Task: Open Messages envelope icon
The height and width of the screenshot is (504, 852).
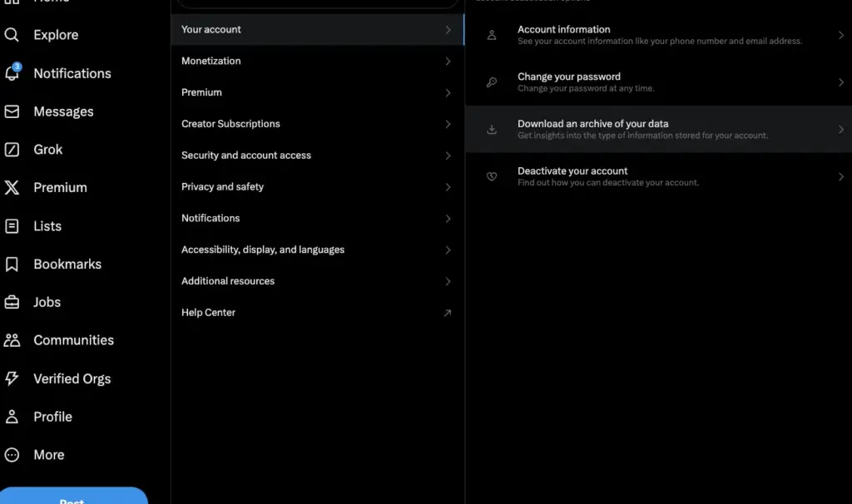Action: pyautogui.click(x=12, y=111)
